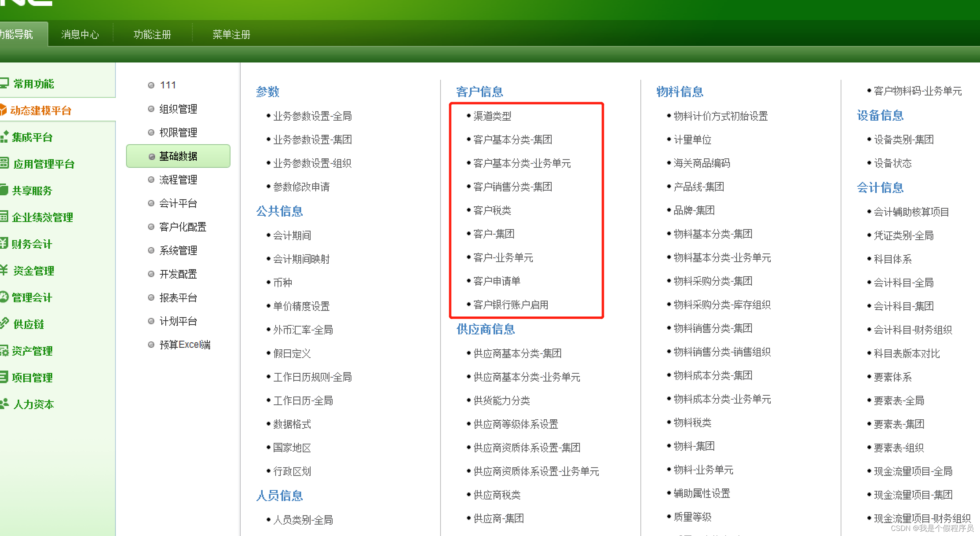Open 币种 link
The image size is (980, 536).
pos(283,283)
